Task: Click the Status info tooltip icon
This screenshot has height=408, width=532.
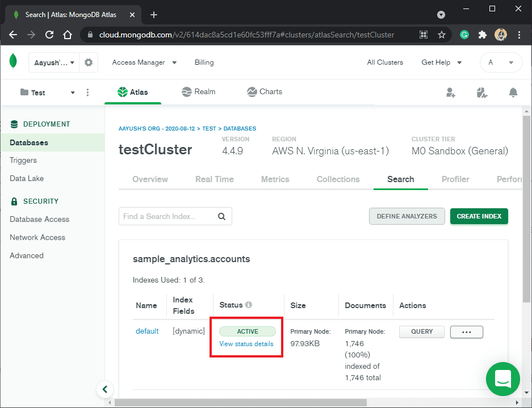Action: pyautogui.click(x=250, y=304)
